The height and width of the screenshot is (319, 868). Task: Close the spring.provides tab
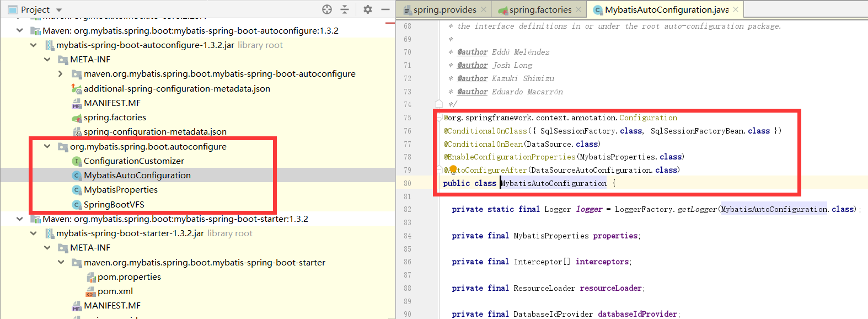point(484,9)
